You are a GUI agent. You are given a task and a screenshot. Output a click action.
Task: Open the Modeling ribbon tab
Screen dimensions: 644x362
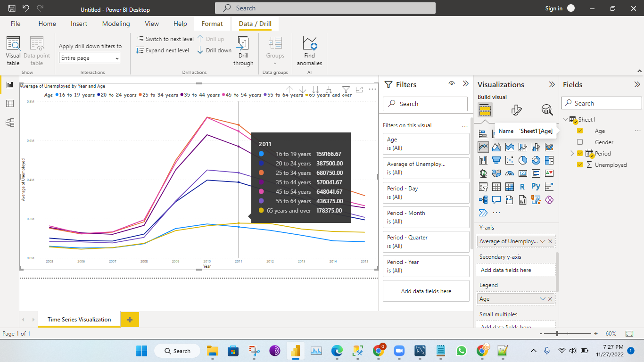coord(116,24)
